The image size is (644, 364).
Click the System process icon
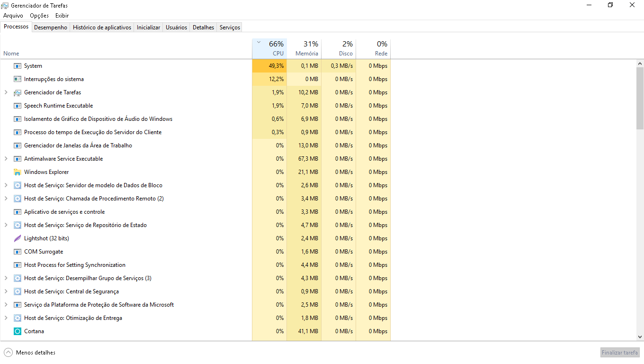click(x=18, y=66)
